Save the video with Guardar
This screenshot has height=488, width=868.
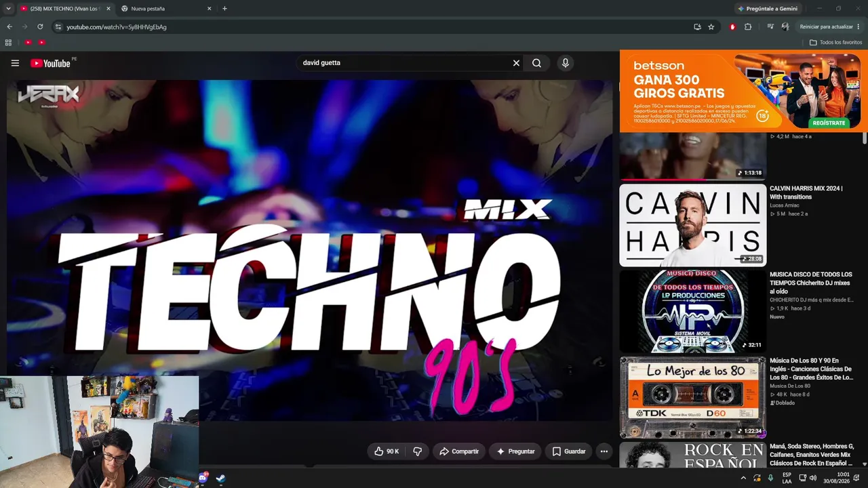pos(568,451)
